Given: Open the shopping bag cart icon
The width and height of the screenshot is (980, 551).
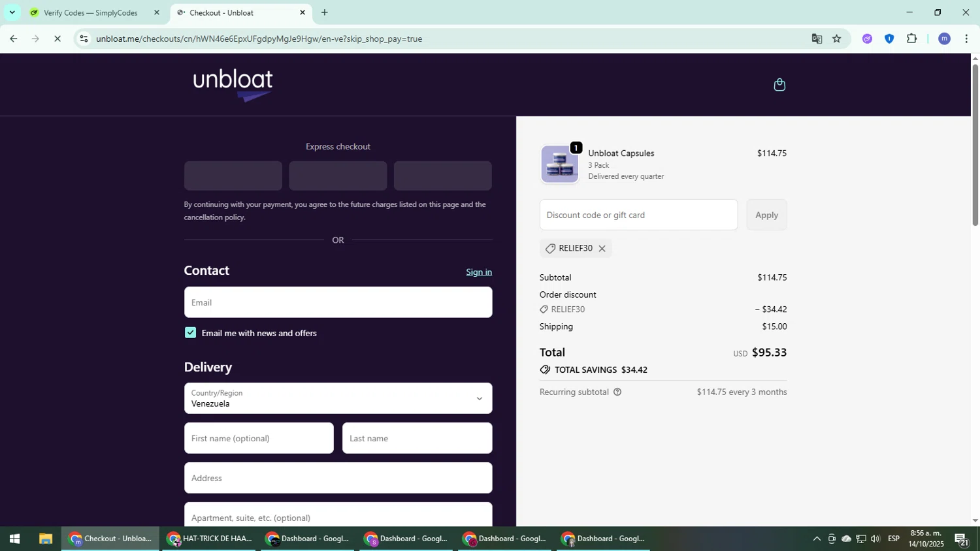Looking at the screenshot, I should [779, 85].
